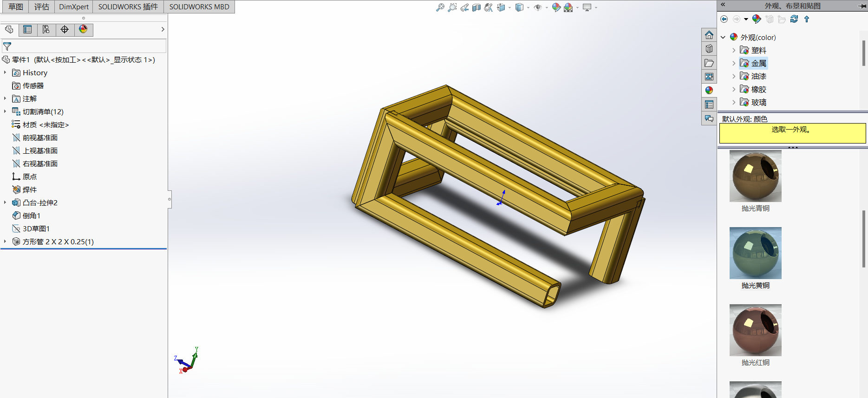
Task: Open the DisplayManager color ball tab
Action: [x=83, y=29]
